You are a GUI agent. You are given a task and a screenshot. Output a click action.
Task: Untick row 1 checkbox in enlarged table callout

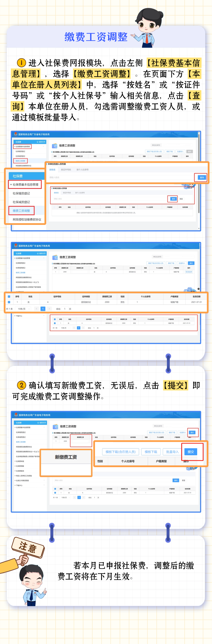tap(9, 302)
